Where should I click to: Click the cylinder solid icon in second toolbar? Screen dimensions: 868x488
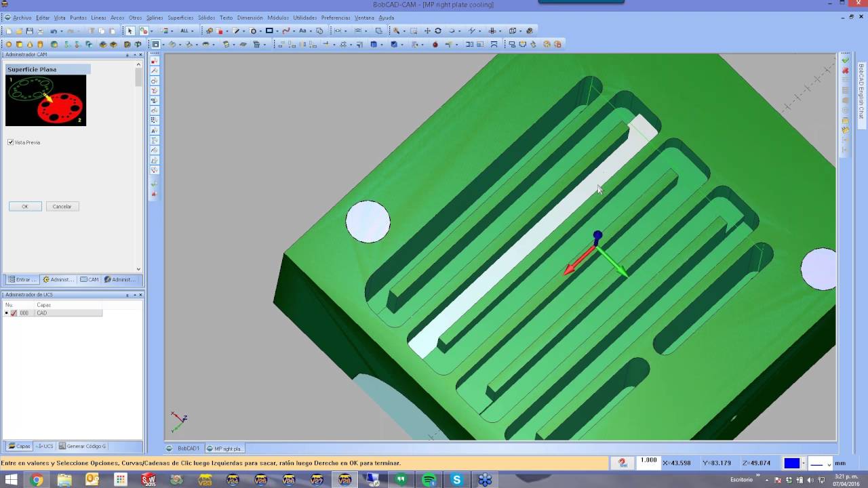click(40, 45)
